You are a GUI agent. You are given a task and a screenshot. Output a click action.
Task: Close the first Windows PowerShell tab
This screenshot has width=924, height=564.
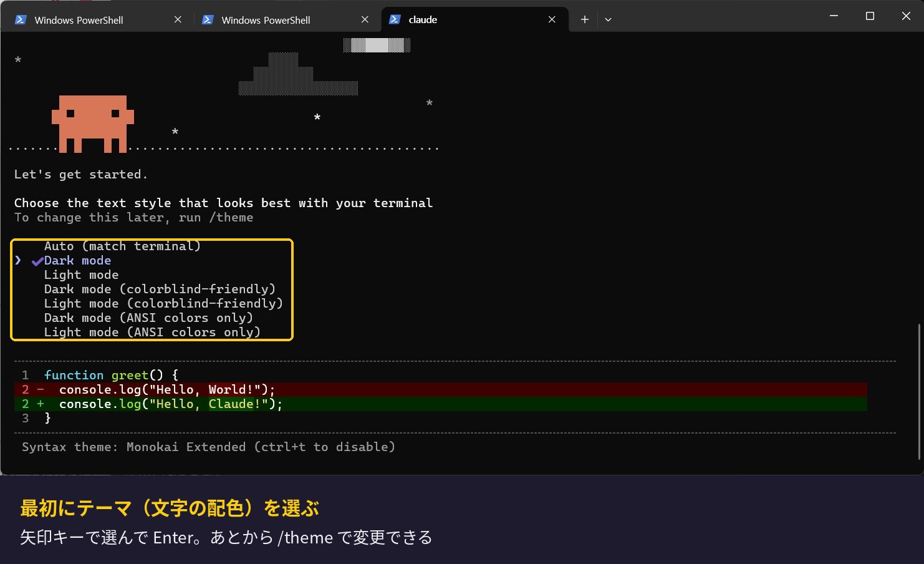click(178, 19)
